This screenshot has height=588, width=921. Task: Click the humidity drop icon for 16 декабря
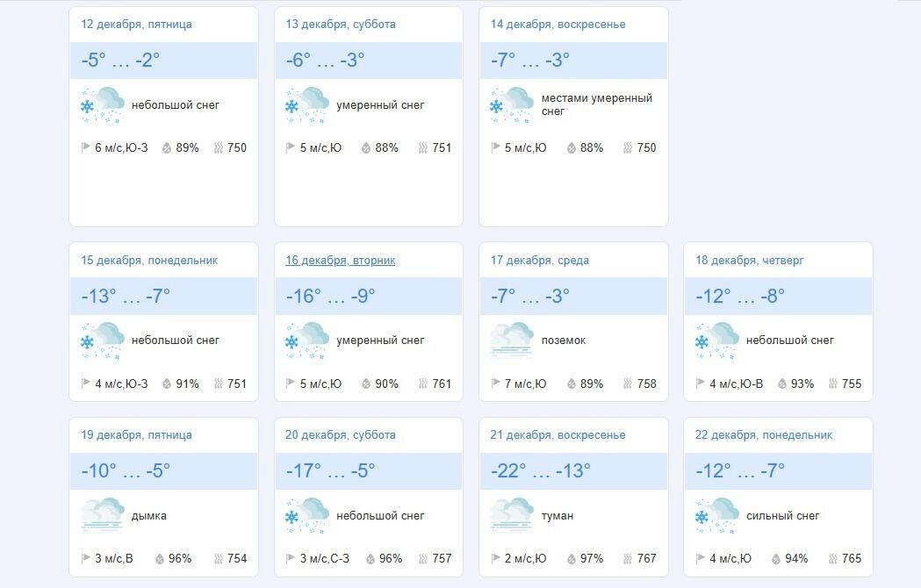click(367, 384)
